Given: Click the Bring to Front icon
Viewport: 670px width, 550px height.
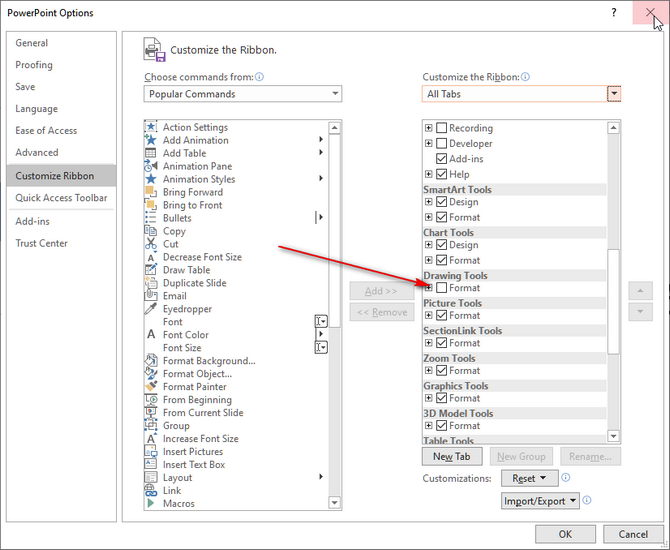Looking at the screenshot, I should 150,205.
